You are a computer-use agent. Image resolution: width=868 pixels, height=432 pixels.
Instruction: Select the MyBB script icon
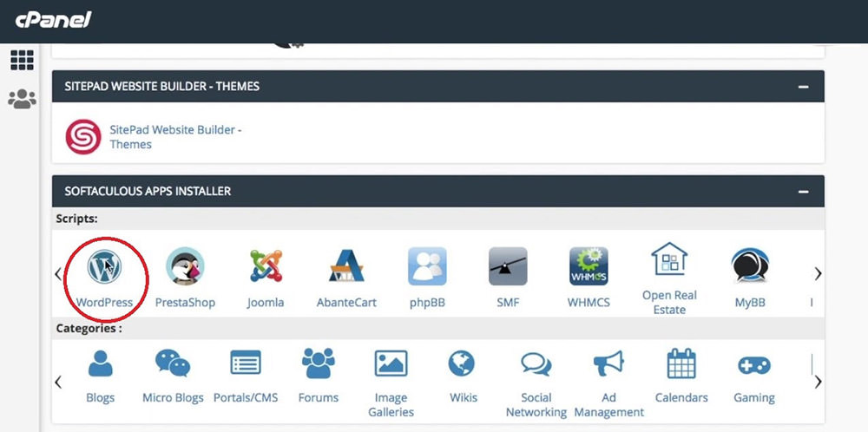[x=750, y=266]
